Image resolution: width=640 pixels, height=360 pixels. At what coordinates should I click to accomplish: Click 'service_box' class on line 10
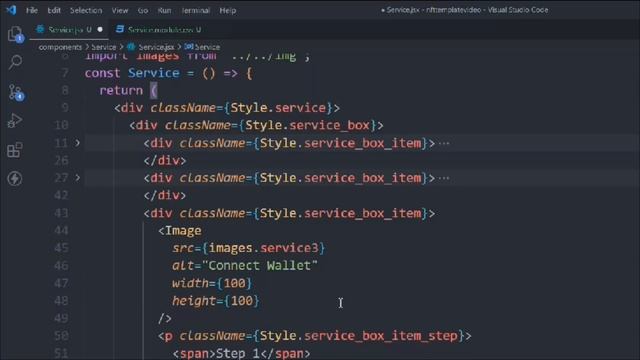[329, 125]
